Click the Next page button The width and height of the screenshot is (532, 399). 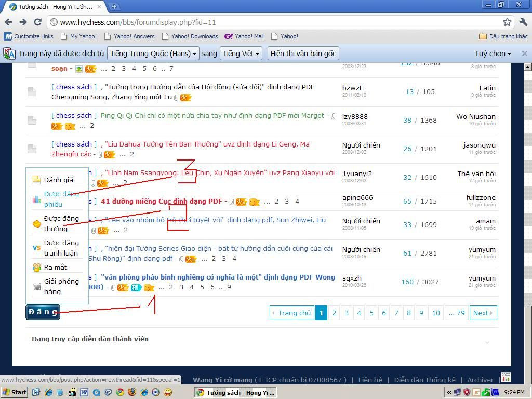coord(483,313)
